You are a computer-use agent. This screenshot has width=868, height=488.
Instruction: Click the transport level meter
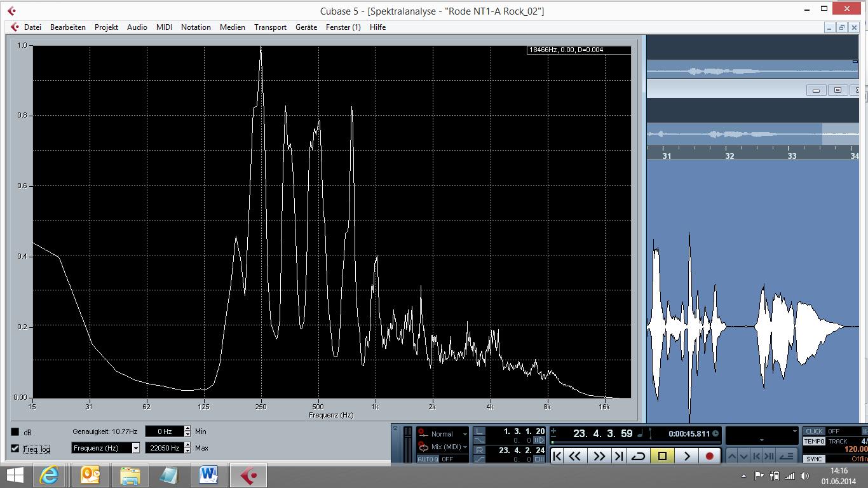pos(408,445)
